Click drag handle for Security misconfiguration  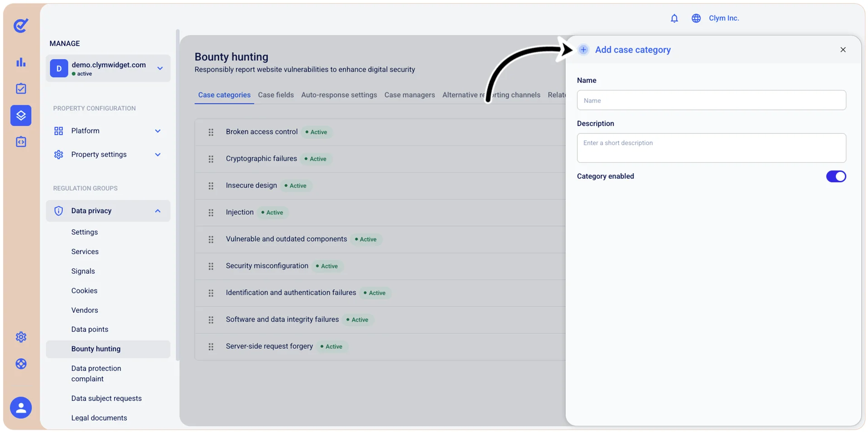[211, 266]
